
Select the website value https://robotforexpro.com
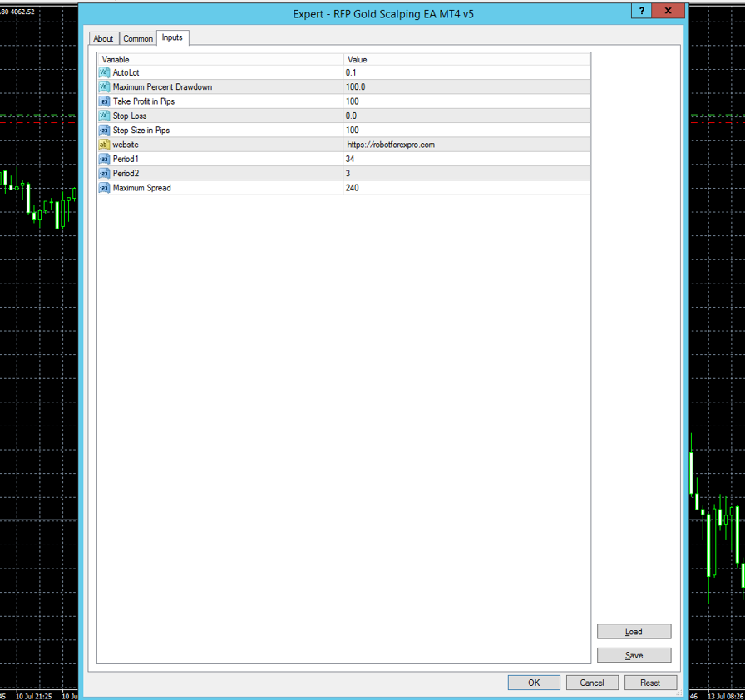pyautogui.click(x=466, y=145)
